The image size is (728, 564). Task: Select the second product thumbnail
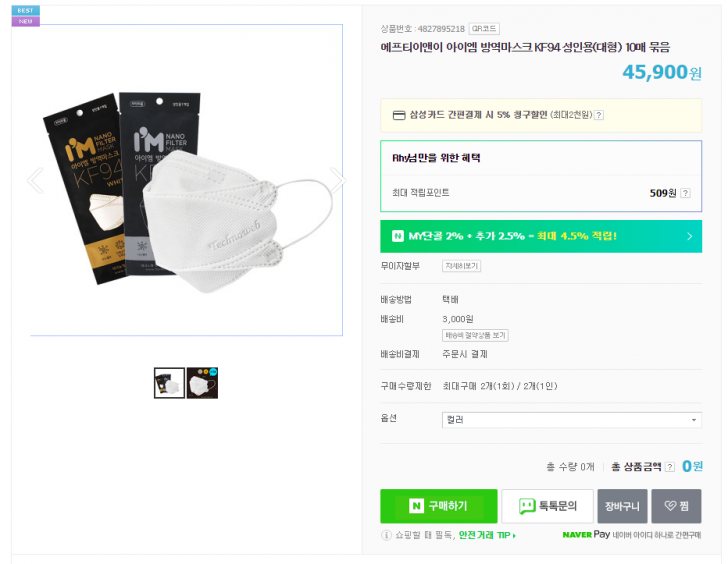[202, 383]
